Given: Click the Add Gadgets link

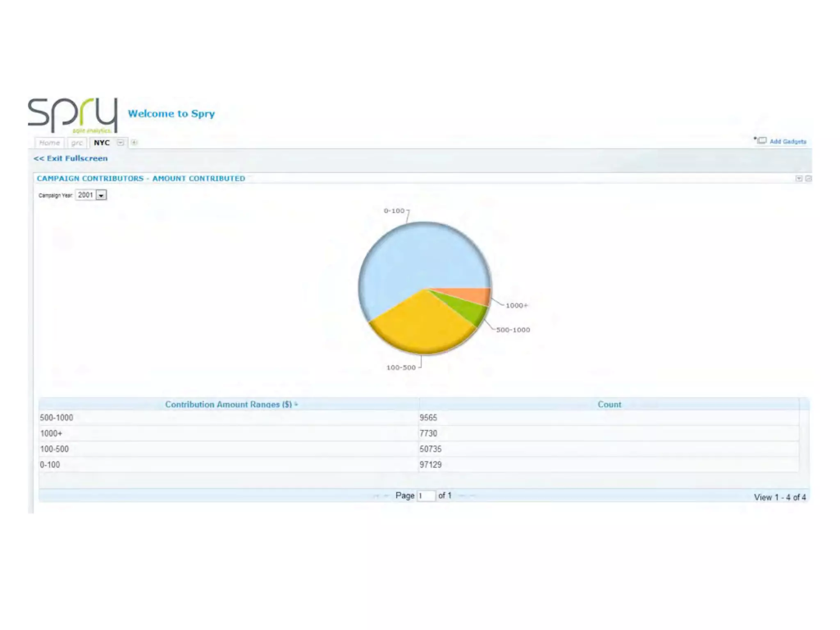Looking at the screenshot, I should (x=787, y=142).
